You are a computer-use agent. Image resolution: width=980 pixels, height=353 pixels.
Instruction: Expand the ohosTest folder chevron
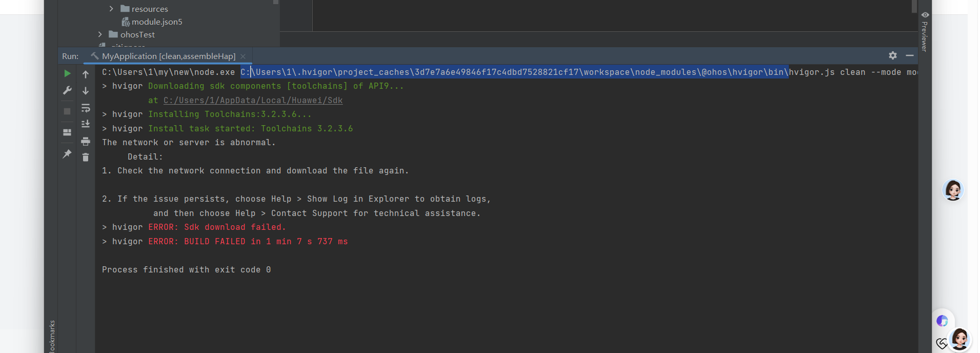(100, 34)
